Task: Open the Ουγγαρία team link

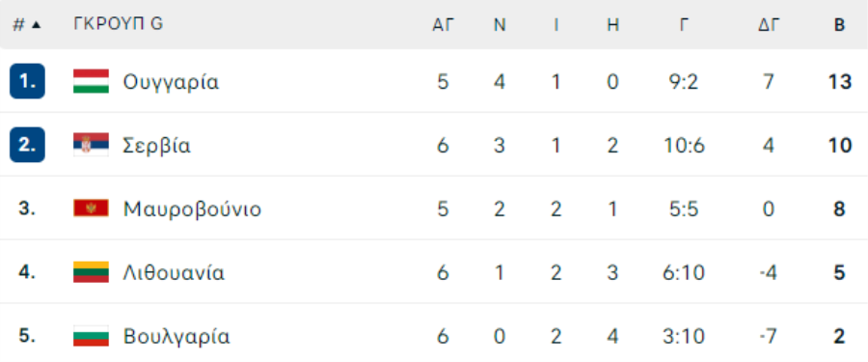Action: [171, 82]
